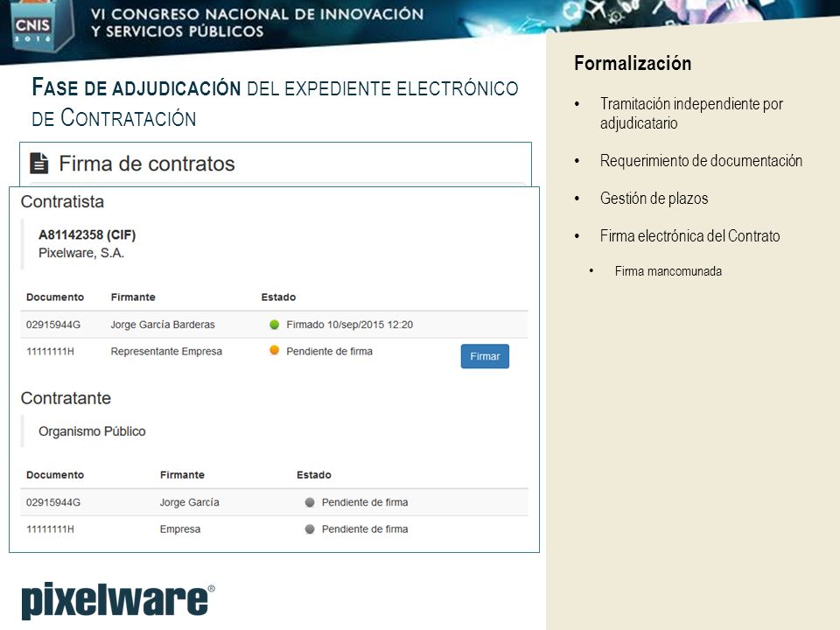Select signer name Jorge García Barderas
The width and height of the screenshot is (840, 630).
pos(163,325)
